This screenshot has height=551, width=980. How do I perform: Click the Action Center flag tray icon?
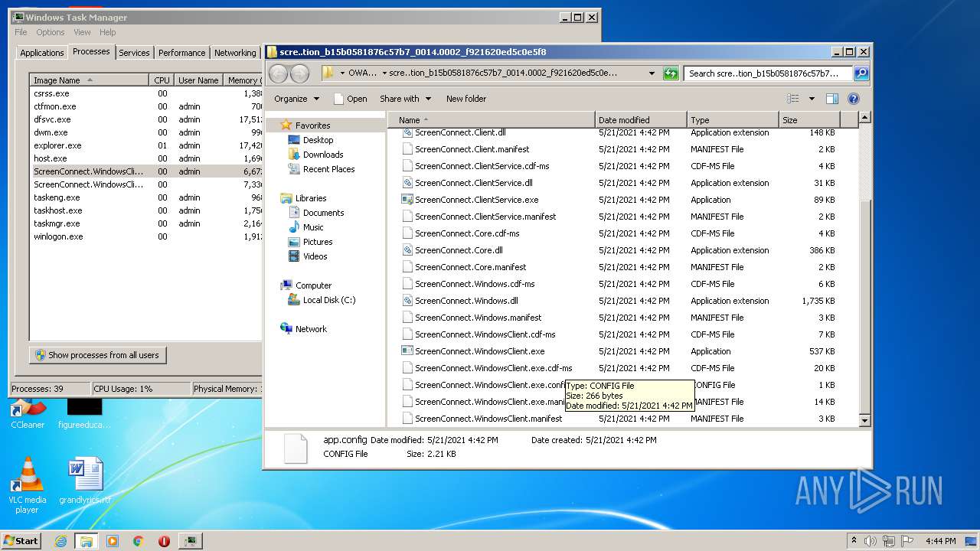pyautogui.click(x=906, y=541)
